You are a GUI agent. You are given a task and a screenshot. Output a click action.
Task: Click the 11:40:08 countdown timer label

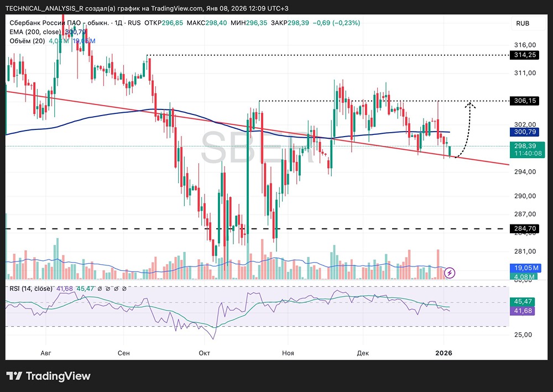(x=527, y=154)
